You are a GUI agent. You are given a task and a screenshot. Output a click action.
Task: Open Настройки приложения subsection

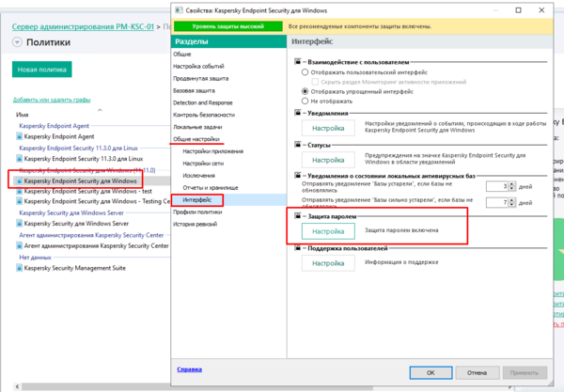tap(213, 151)
